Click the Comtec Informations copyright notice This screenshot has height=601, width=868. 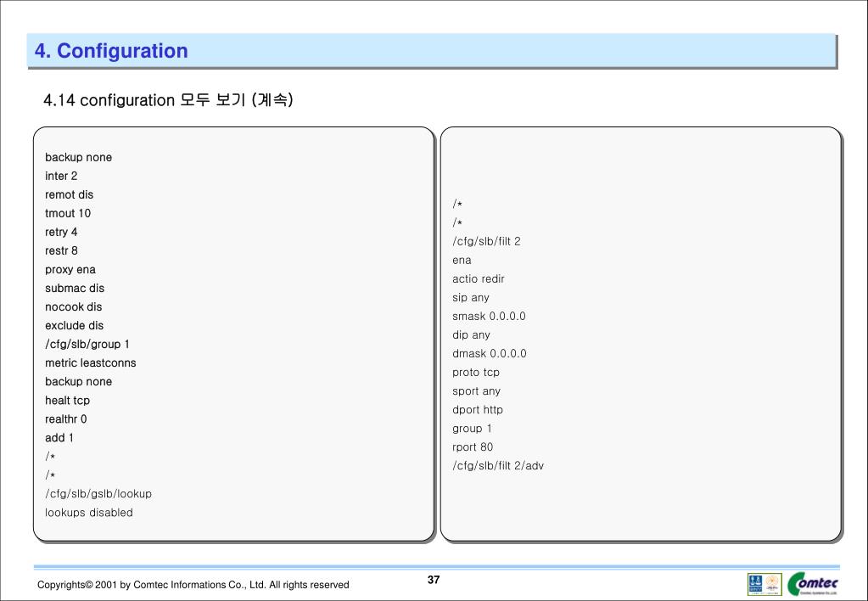(x=193, y=585)
